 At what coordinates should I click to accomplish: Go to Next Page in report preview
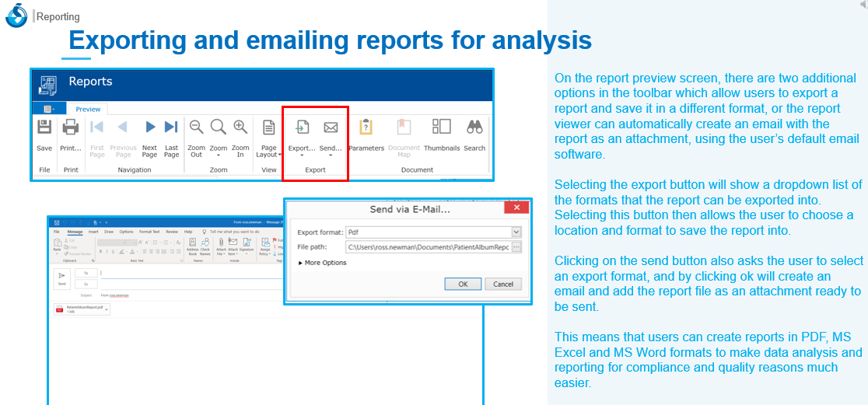(x=149, y=128)
